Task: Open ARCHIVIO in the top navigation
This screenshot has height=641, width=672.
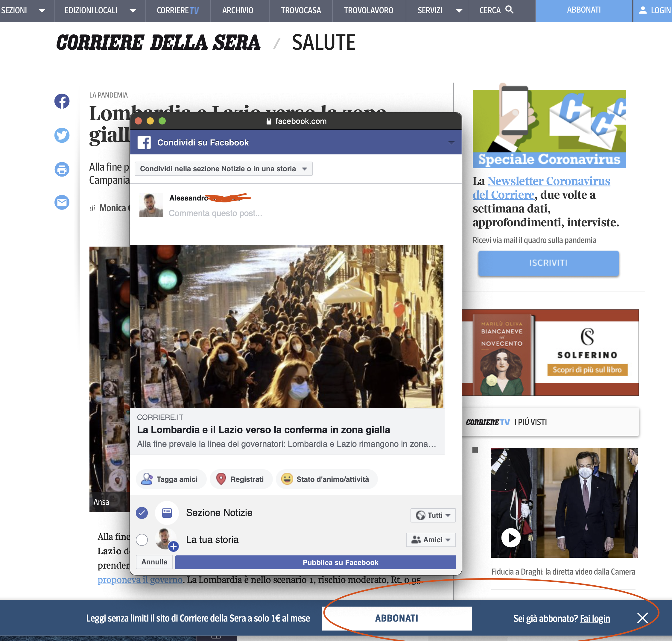Action: tap(238, 10)
